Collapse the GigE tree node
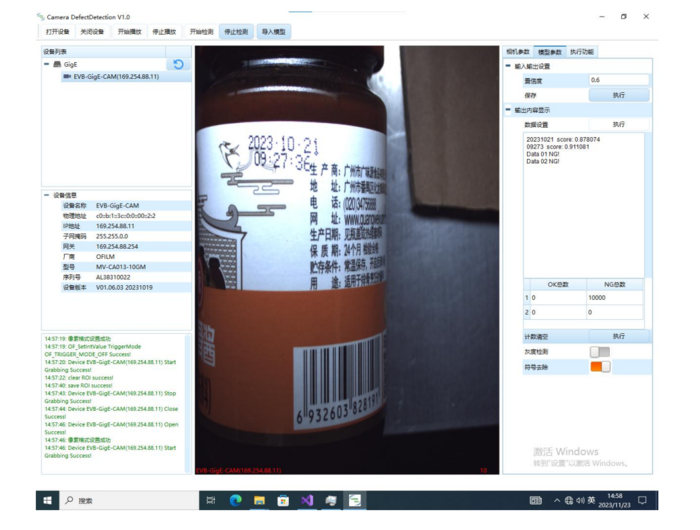The height and width of the screenshot is (530, 700). pyautogui.click(x=46, y=64)
